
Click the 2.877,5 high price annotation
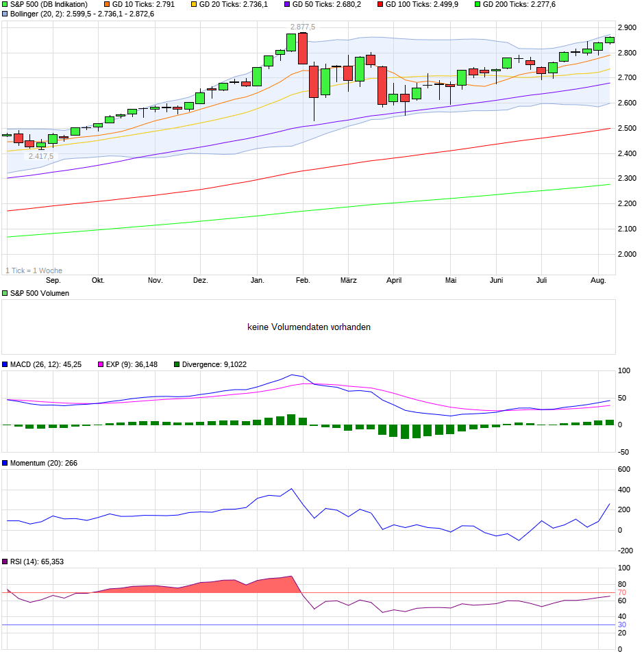tap(303, 27)
